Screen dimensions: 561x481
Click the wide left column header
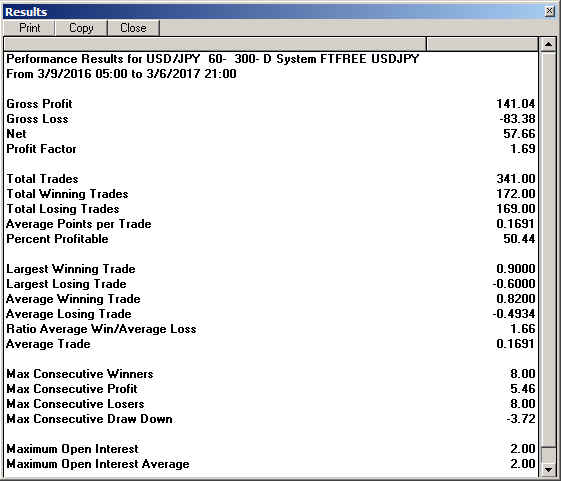tap(215, 44)
